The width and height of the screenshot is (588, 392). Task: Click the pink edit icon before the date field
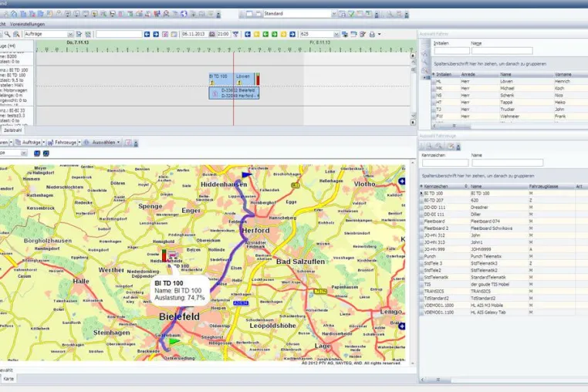point(165,34)
